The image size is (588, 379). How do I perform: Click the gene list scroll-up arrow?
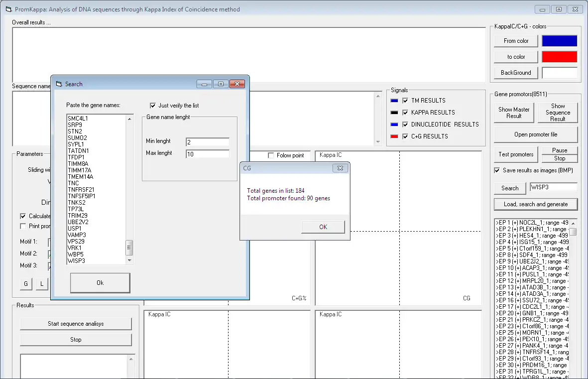point(129,119)
